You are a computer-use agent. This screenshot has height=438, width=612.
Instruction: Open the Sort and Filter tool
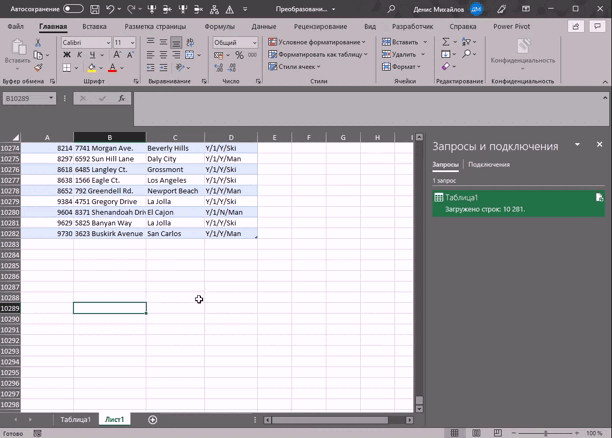tap(466, 41)
